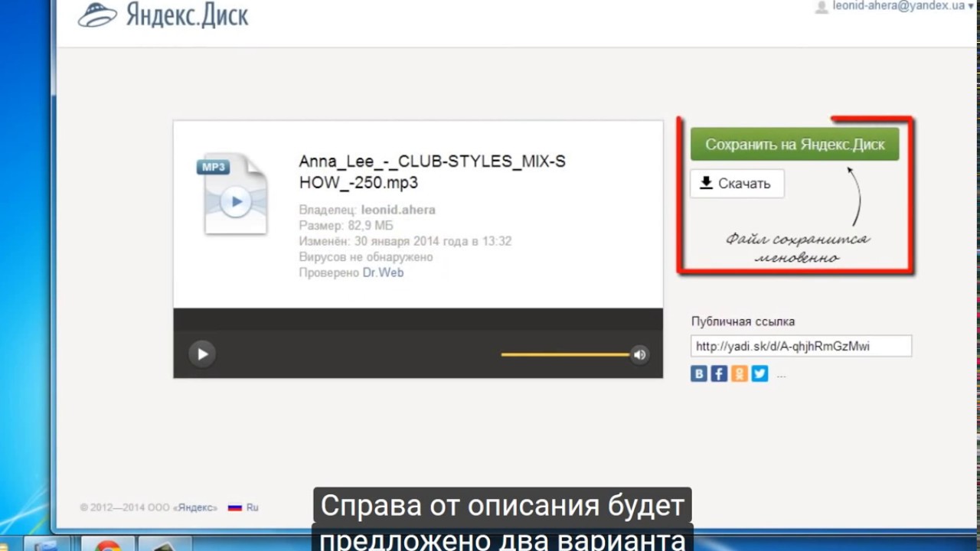
Task: Click the 'Вирусов не обнаружено' text
Action: [366, 257]
